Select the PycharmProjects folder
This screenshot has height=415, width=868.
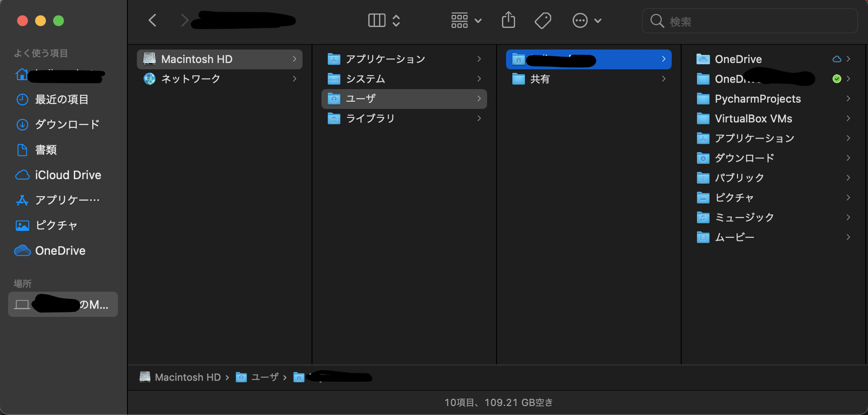(773, 99)
